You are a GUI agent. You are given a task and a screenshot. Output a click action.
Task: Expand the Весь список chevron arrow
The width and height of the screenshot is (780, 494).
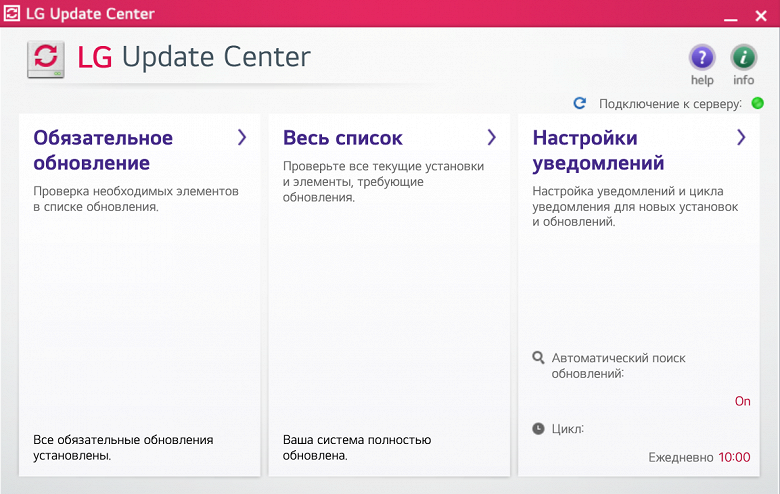pos(491,137)
